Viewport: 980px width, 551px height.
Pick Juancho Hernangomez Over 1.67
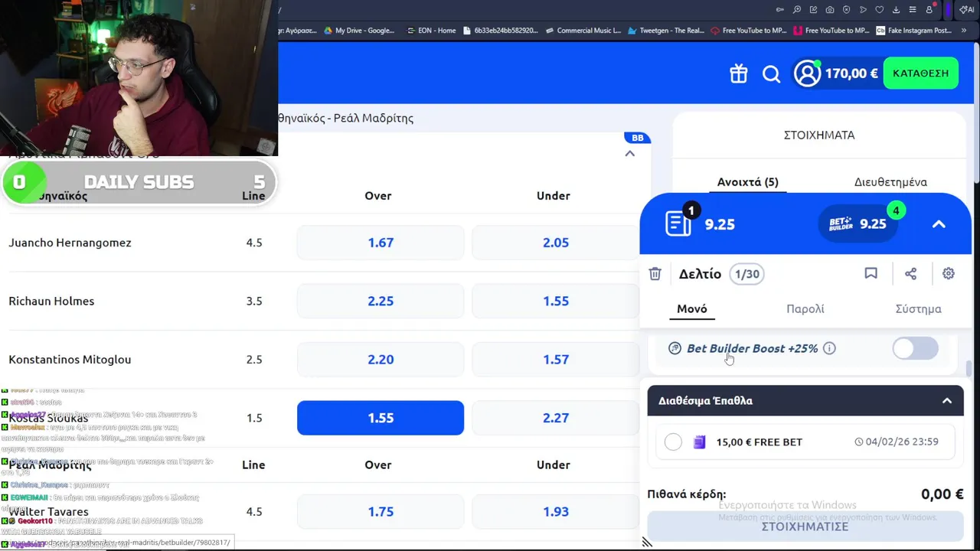381,243
